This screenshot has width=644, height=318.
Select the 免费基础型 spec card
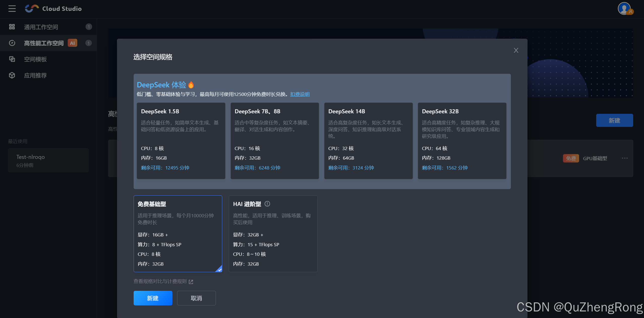178,233
